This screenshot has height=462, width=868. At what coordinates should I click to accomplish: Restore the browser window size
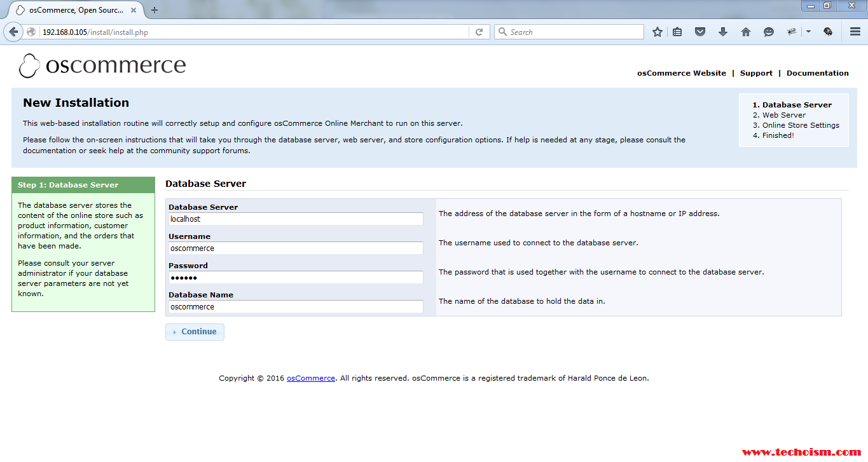pyautogui.click(x=827, y=5)
